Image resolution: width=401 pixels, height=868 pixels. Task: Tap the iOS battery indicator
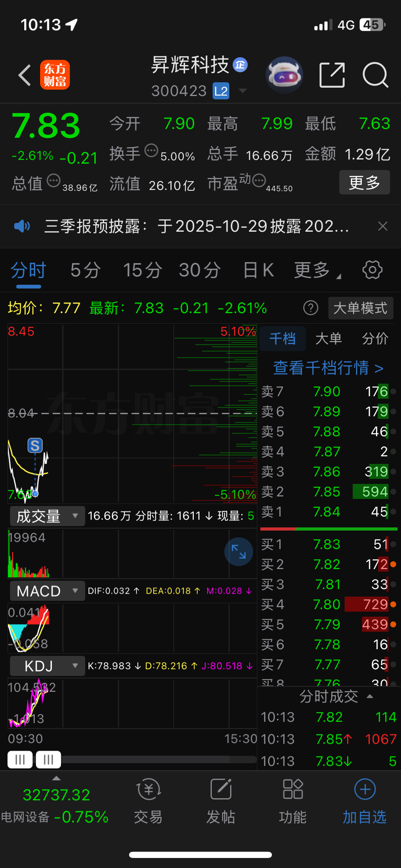373,25
